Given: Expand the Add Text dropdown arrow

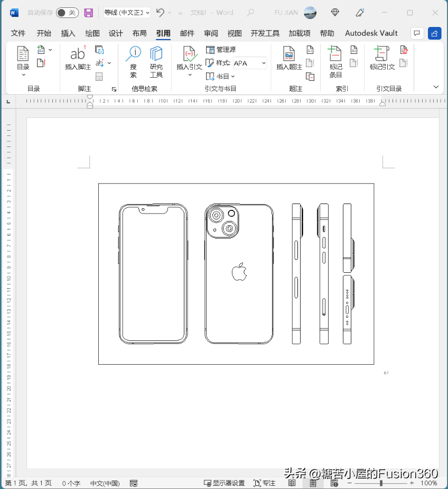Looking at the screenshot, I should click(50, 50).
